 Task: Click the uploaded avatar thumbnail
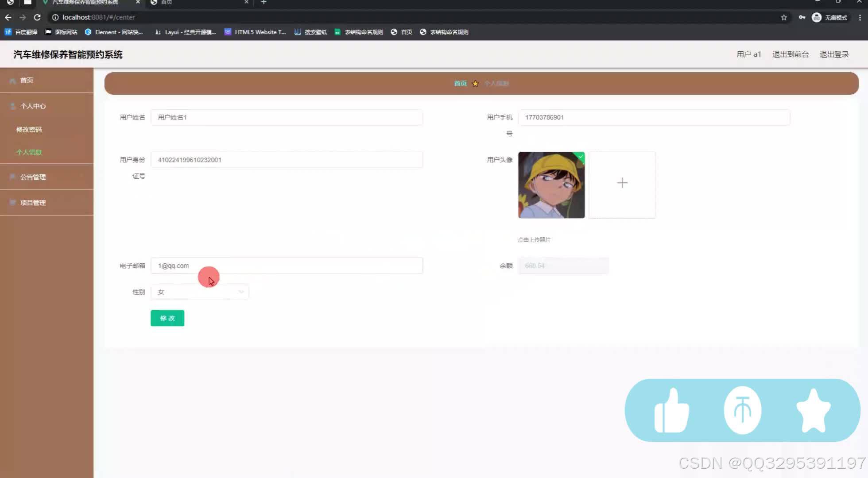(551, 185)
